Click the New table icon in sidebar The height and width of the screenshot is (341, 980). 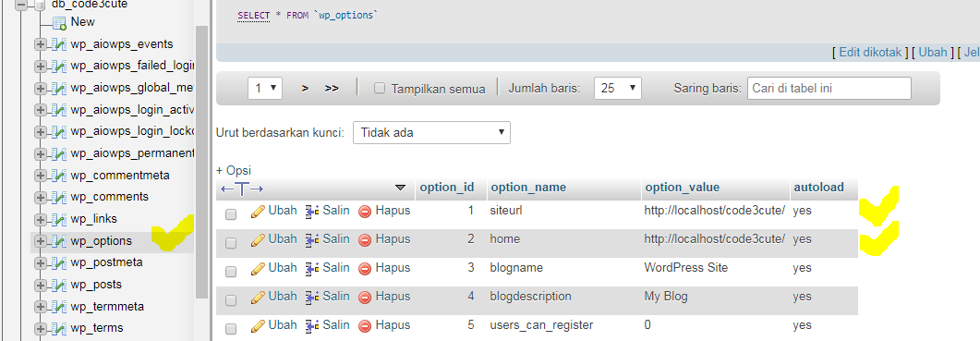point(59,23)
